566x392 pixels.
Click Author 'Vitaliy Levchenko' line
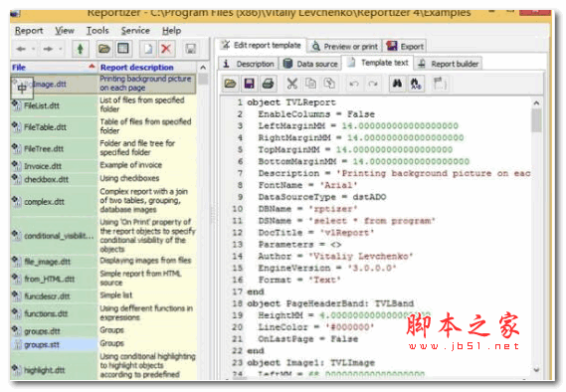[335, 257]
